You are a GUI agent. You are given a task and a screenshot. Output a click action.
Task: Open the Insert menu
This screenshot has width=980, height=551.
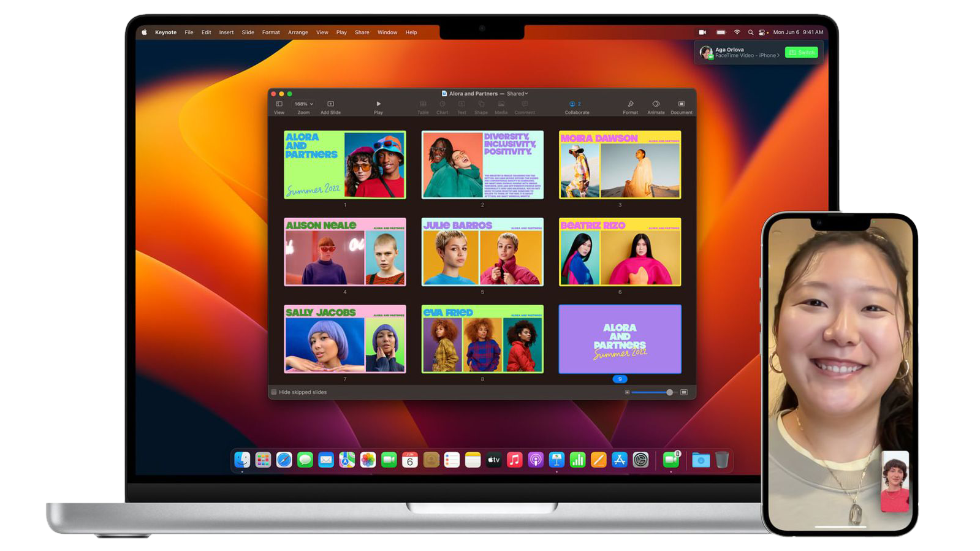click(226, 32)
